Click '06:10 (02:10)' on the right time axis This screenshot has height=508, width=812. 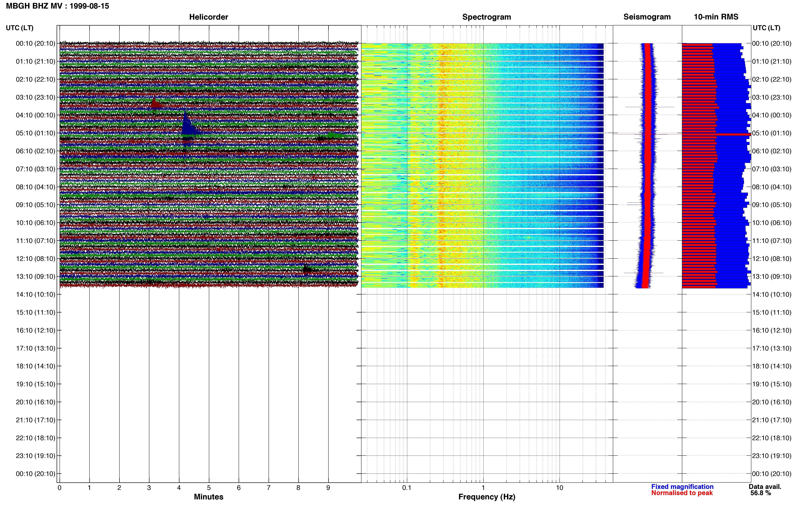772,151
